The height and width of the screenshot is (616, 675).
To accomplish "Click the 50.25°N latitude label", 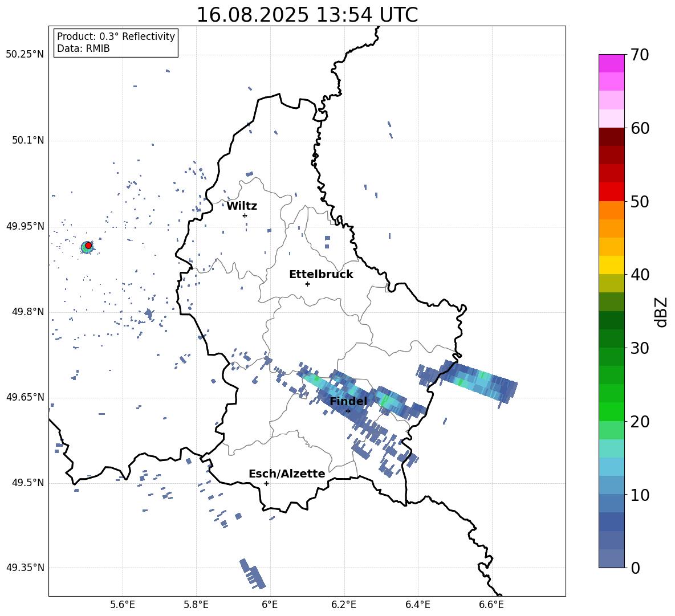I will [x=25, y=55].
